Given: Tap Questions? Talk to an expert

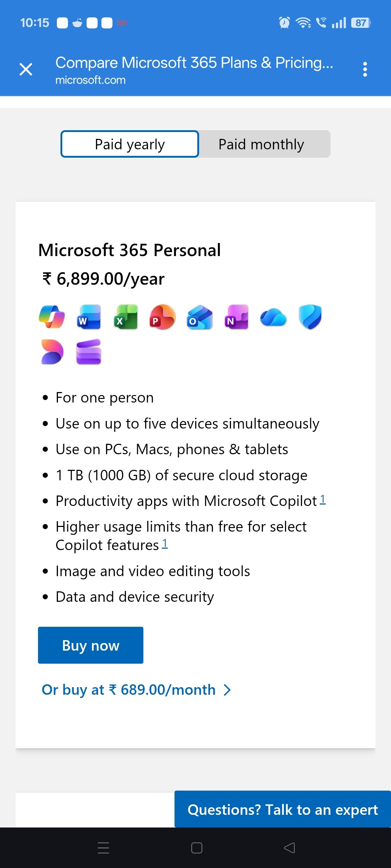Looking at the screenshot, I should coord(282,809).
